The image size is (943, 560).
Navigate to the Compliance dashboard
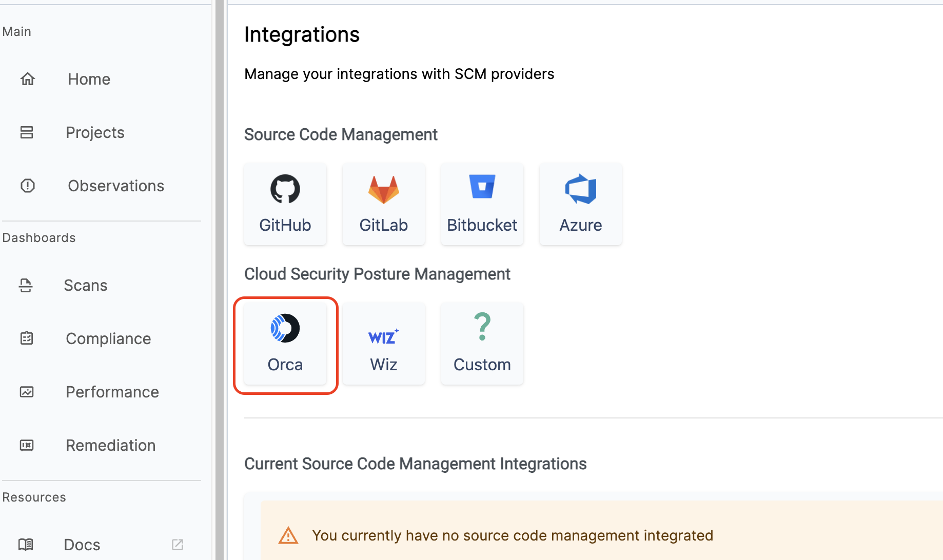108,338
